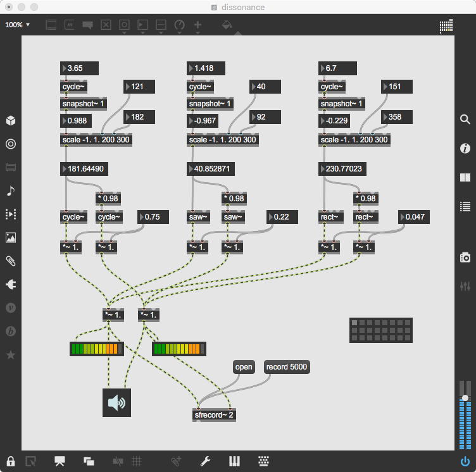This screenshot has height=472, width=476.
Task: Open the search magnifier in right sidebar
Action: (x=465, y=120)
